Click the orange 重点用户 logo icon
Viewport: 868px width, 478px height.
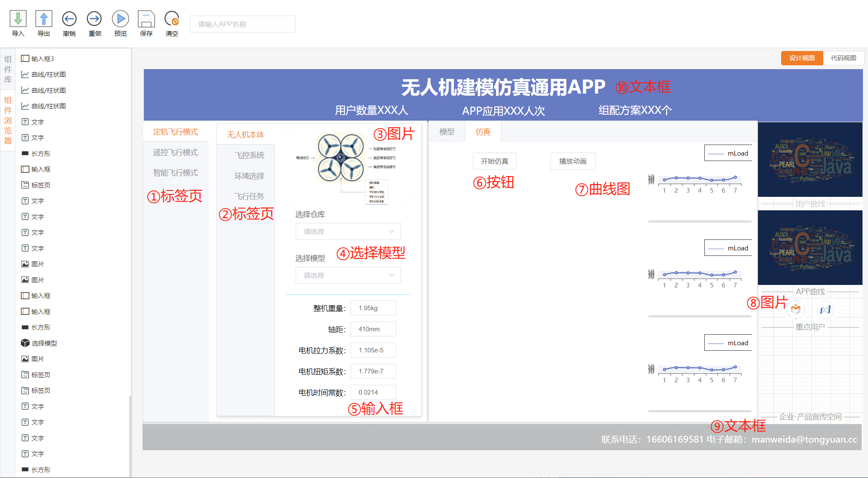[x=796, y=310]
